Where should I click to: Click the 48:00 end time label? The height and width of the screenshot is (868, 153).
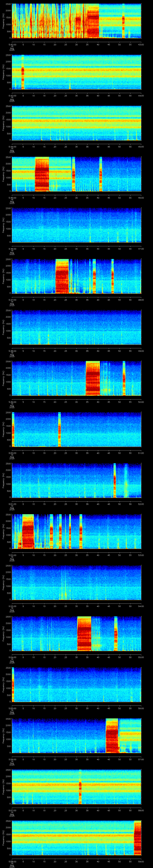141,300
